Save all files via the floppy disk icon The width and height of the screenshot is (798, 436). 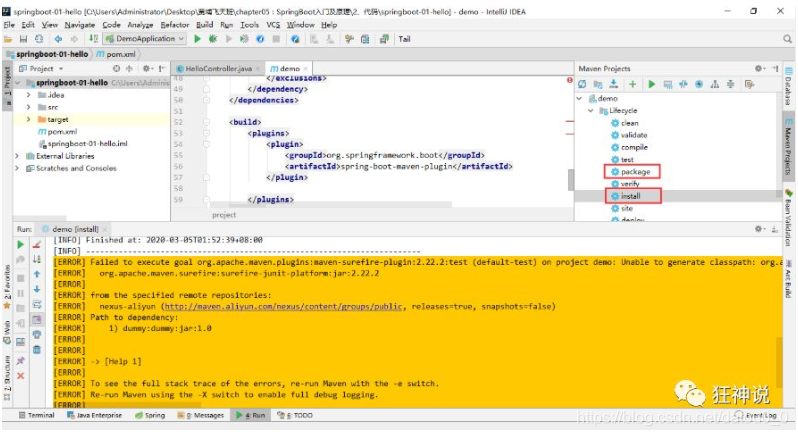(23, 39)
